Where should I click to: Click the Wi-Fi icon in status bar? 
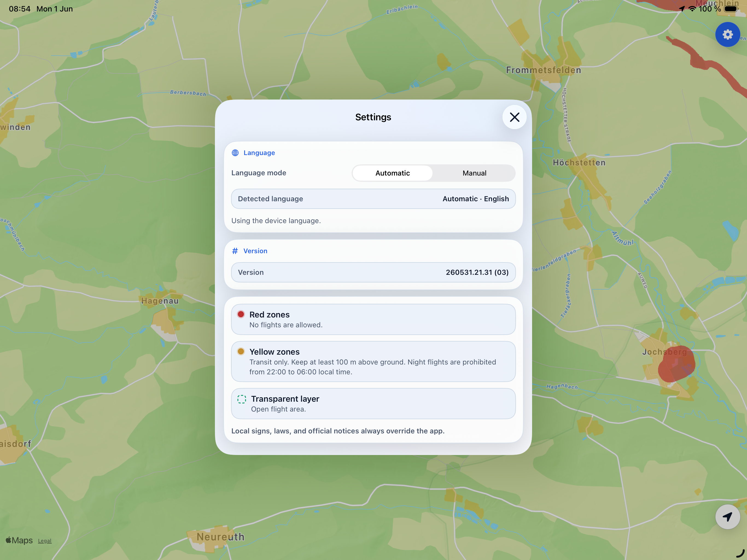click(x=692, y=9)
